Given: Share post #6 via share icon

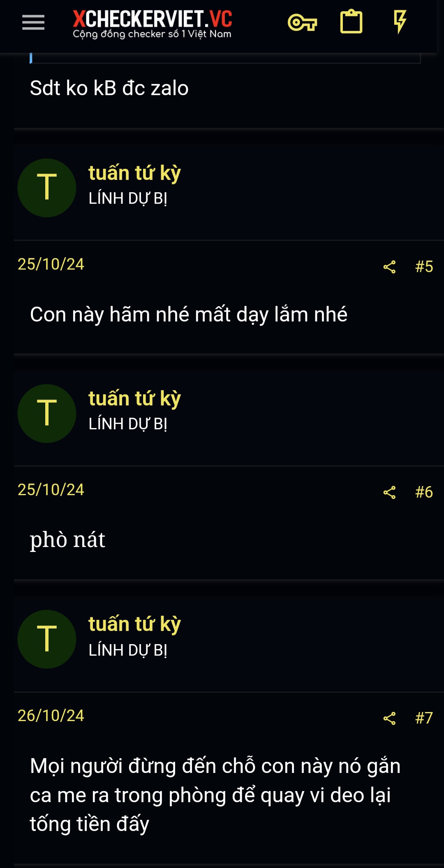Looking at the screenshot, I should pos(389,492).
